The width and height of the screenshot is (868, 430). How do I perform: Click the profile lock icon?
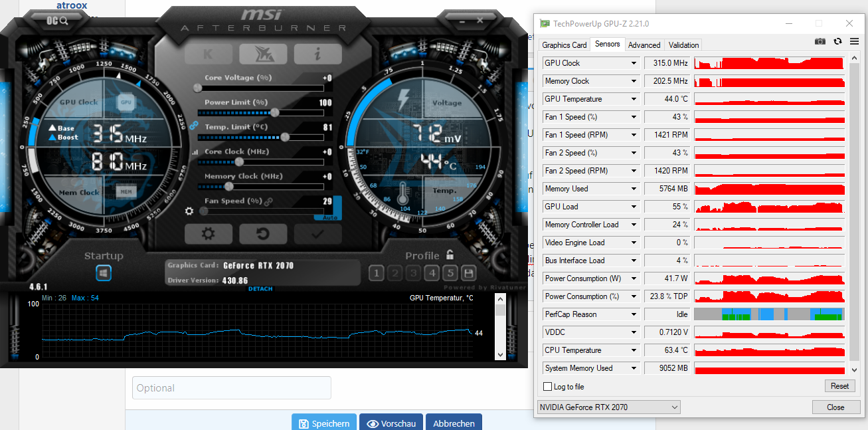pos(450,255)
